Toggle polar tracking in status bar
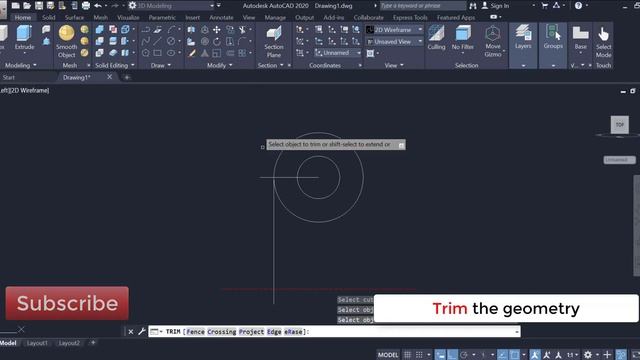 click(x=464, y=355)
